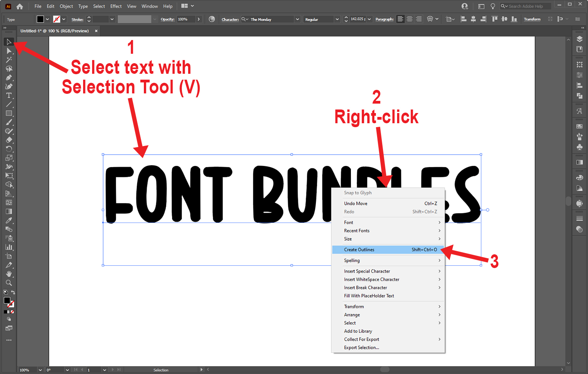This screenshot has width=588, height=374.
Task: Select the Scale tool
Action: point(9,158)
